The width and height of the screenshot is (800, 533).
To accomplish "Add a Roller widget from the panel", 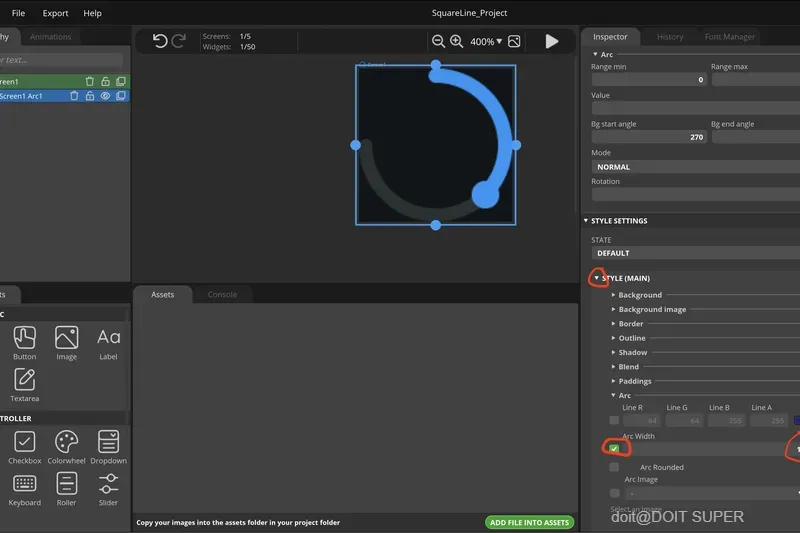I will (66, 489).
